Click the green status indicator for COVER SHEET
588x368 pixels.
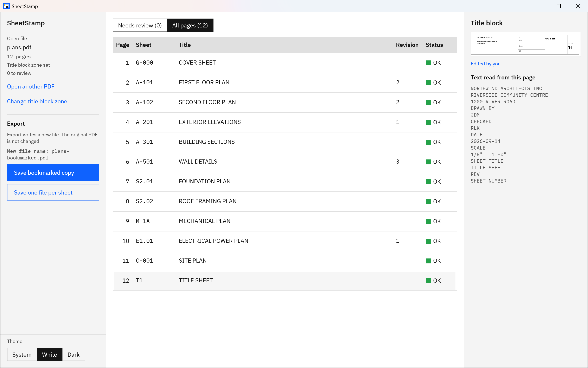(x=428, y=63)
